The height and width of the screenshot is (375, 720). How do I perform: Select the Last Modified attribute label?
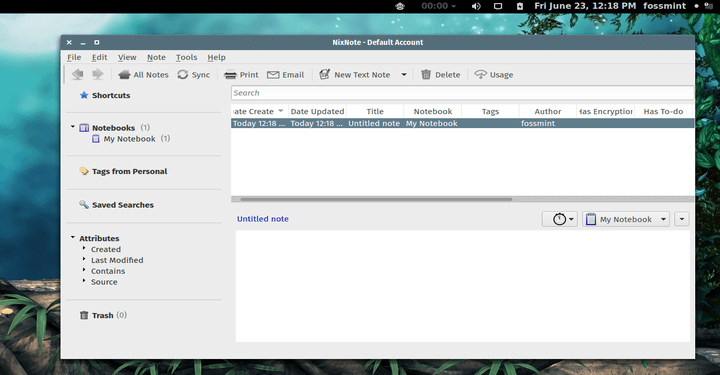click(117, 260)
